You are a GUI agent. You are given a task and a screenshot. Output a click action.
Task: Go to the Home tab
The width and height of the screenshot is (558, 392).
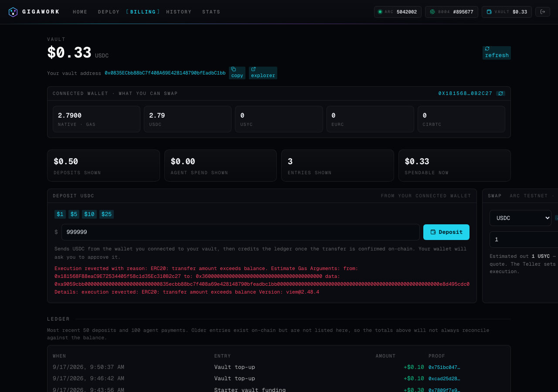click(x=80, y=12)
